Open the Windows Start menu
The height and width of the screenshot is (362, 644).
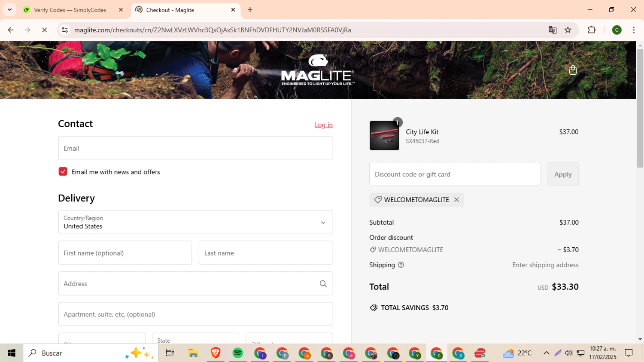pyautogui.click(x=12, y=353)
